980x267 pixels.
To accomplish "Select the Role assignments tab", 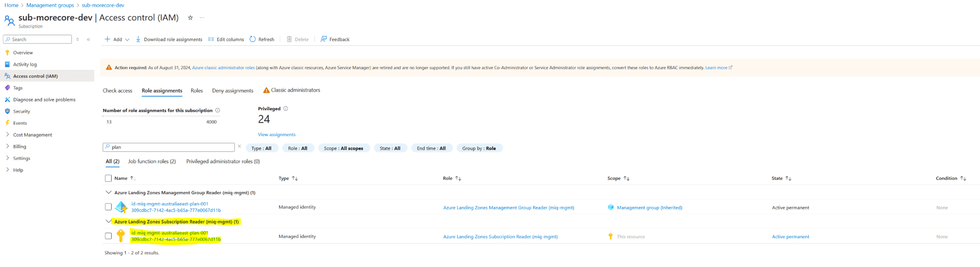I will coord(162,91).
